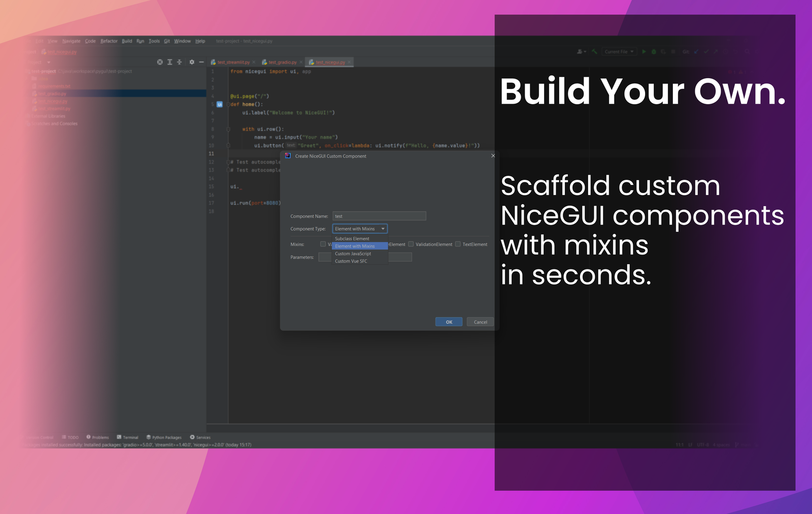Open the Services tool window
The width and height of the screenshot is (812, 514).
[x=200, y=437]
